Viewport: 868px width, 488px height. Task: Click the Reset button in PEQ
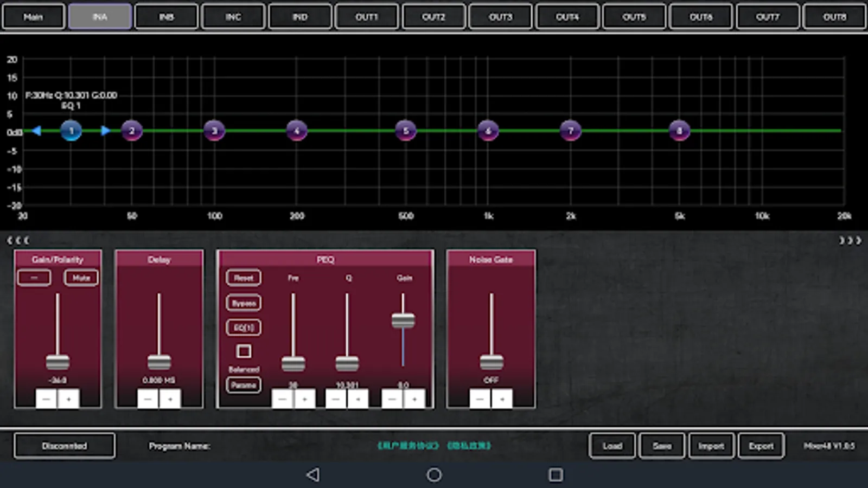[x=244, y=278]
